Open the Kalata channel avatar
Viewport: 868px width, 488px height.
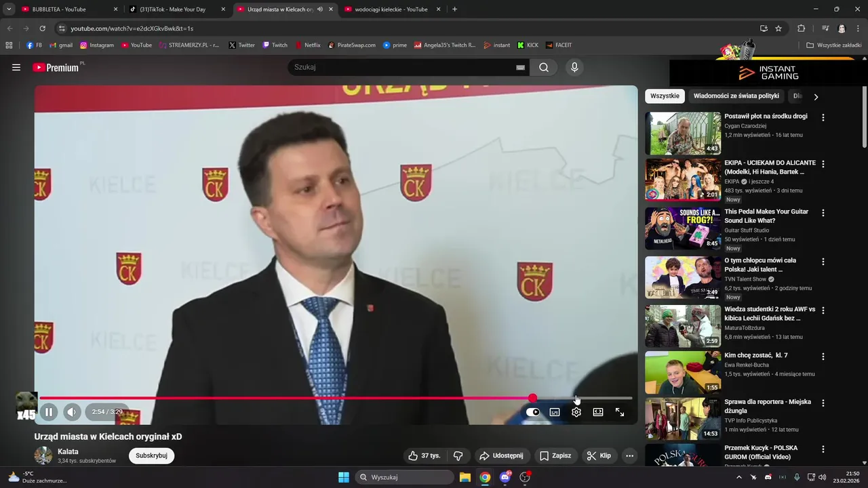click(43, 455)
